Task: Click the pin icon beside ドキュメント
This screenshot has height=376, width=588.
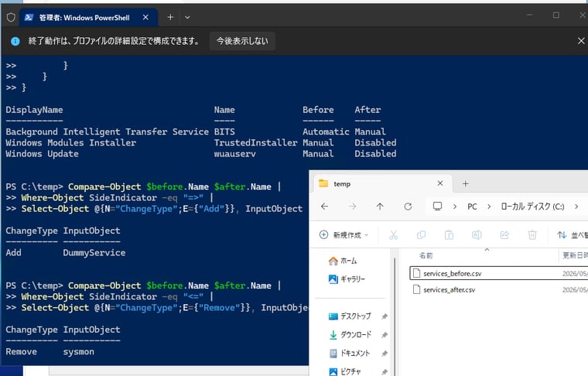Action: pyautogui.click(x=385, y=353)
